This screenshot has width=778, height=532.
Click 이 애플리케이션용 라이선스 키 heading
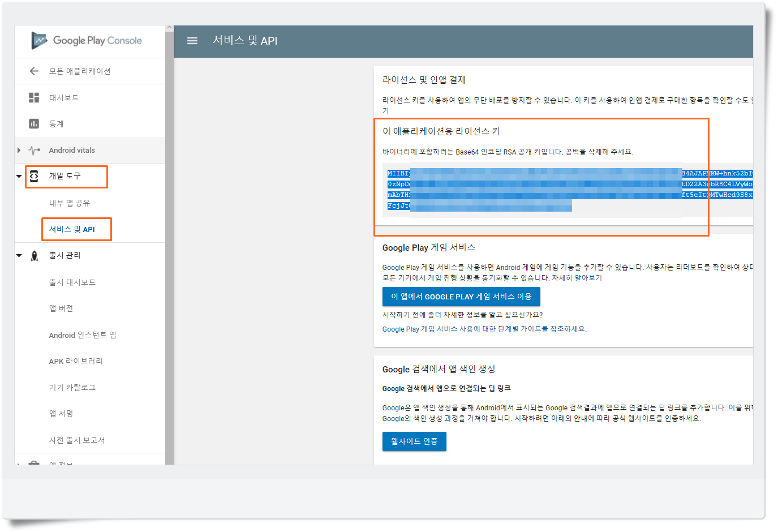pyautogui.click(x=441, y=131)
